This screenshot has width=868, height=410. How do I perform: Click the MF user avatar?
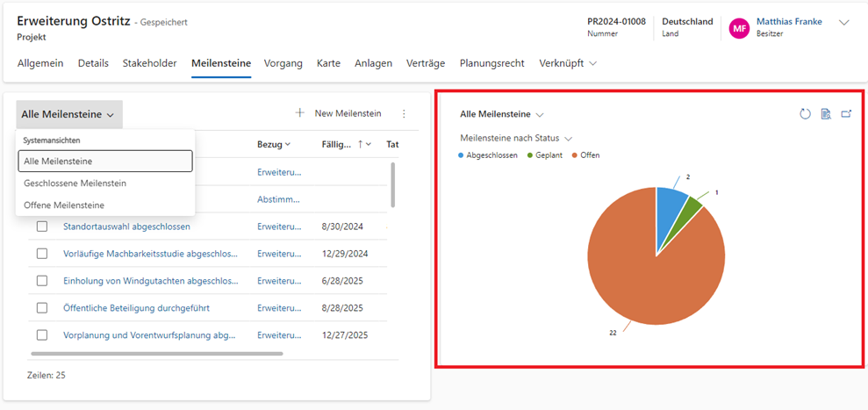(x=739, y=28)
